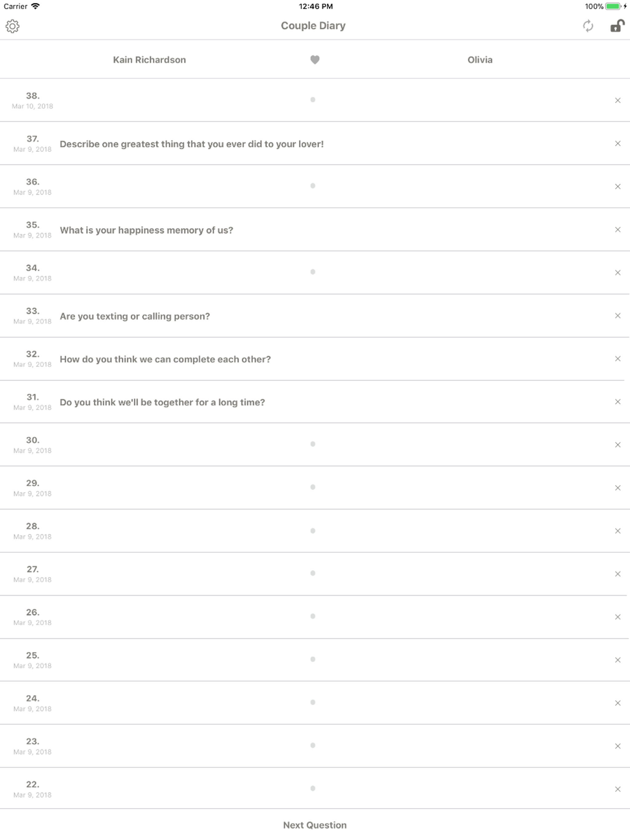The height and width of the screenshot is (840, 630).
Task: Open the settings gear icon
Action: pos(13,26)
